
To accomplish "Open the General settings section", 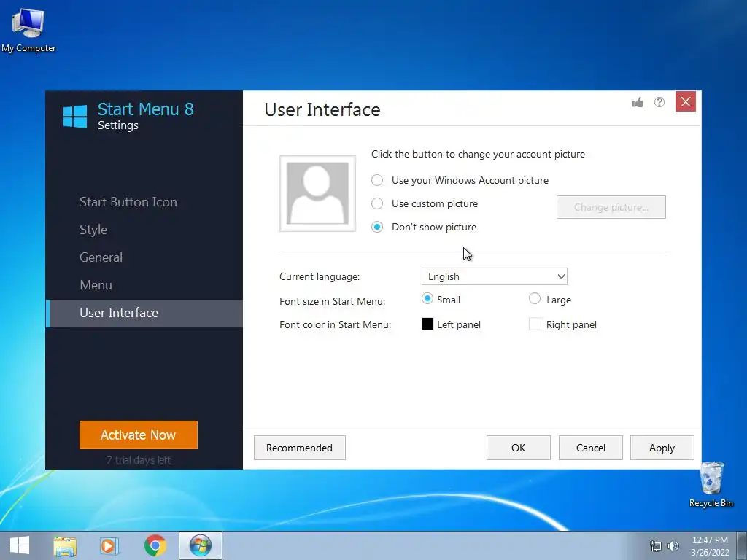I will (101, 257).
